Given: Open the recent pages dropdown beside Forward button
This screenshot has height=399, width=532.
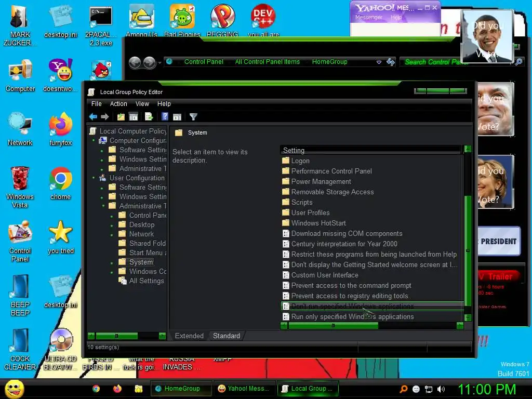Looking at the screenshot, I should pos(160,63).
